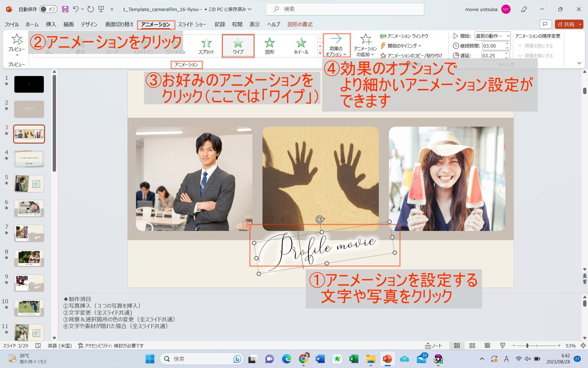The height and width of the screenshot is (368, 588).
Task: Click 英語 (米国) language indicator
Action: click(60, 346)
